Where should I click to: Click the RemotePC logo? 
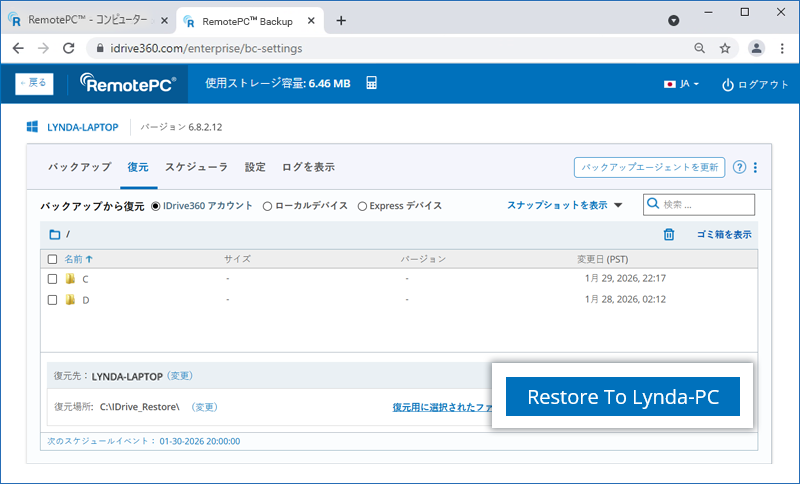click(x=128, y=83)
